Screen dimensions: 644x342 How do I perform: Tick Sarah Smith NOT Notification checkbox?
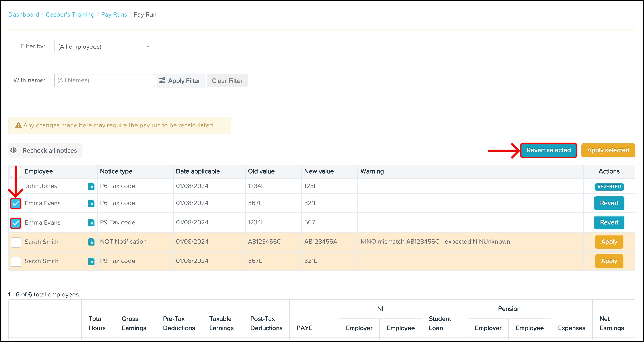pos(16,242)
